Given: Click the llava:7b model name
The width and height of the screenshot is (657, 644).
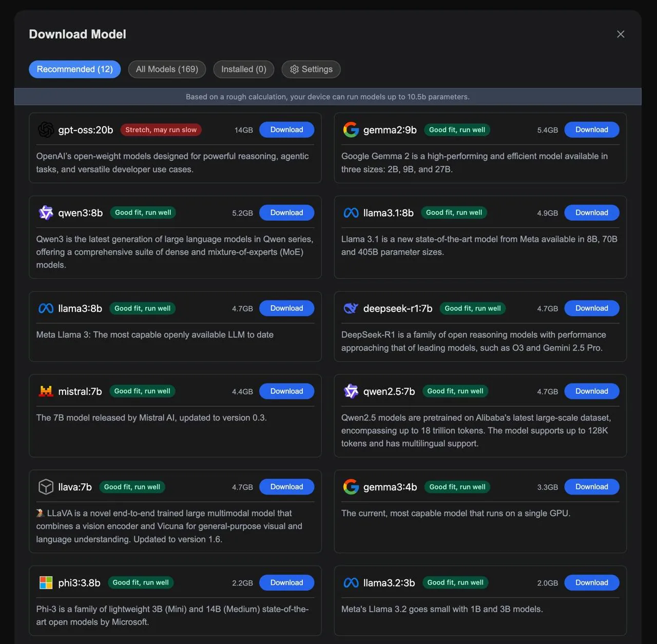Looking at the screenshot, I should coord(75,487).
